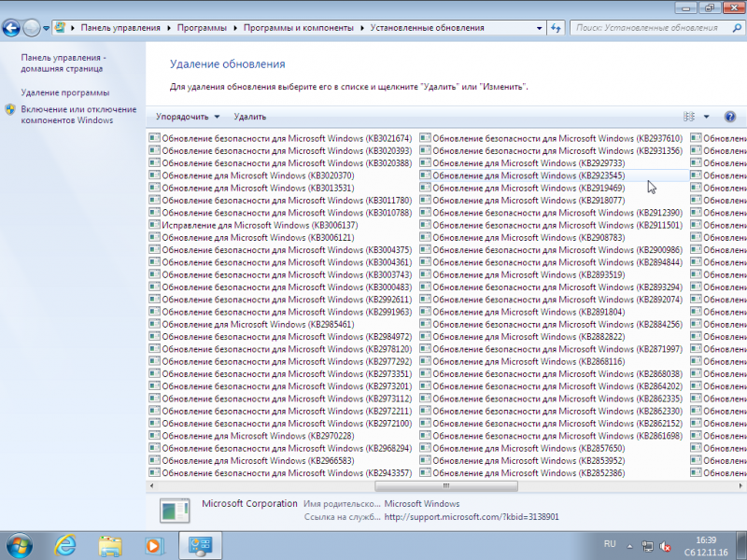Viewport: 747px width, 560px height.
Task: Click 'Установленные обновления' breadcrumb
Action: (428, 28)
